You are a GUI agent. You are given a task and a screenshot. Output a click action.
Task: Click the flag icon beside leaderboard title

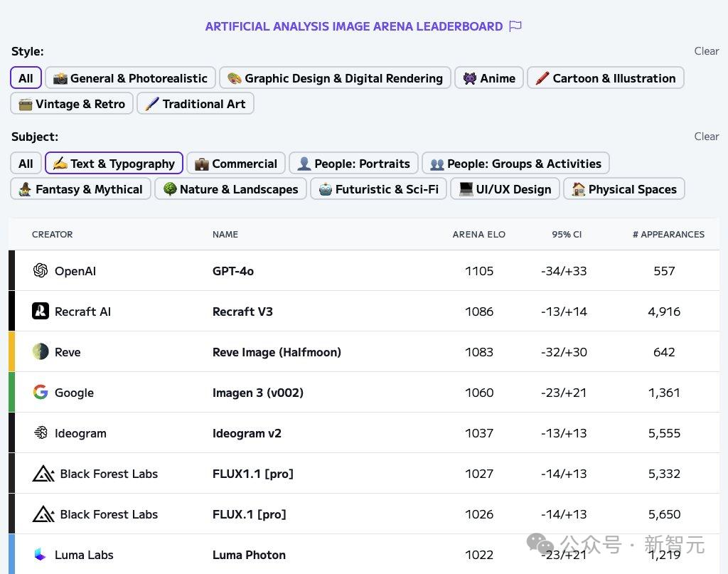coord(515,26)
